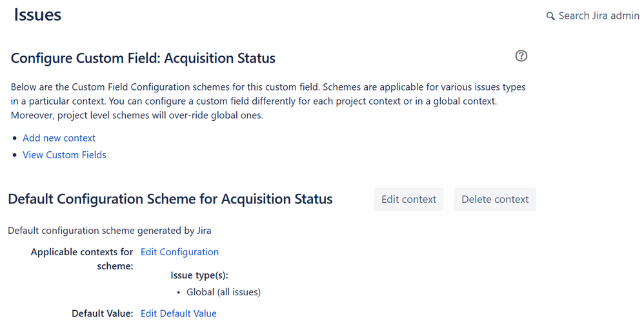Click the Default Configuration Scheme for Acquisition Status heading
The width and height of the screenshot is (644, 325).
point(170,199)
